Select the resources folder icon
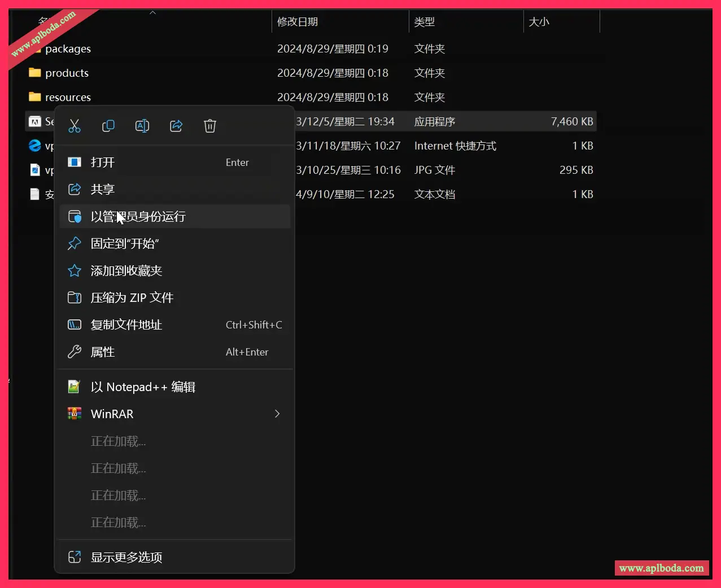The width and height of the screenshot is (721, 588). (35, 96)
